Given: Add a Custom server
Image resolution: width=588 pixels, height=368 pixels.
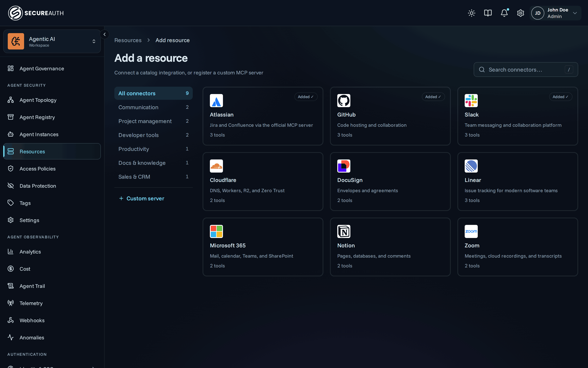Looking at the screenshot, I should pos(142,198).
